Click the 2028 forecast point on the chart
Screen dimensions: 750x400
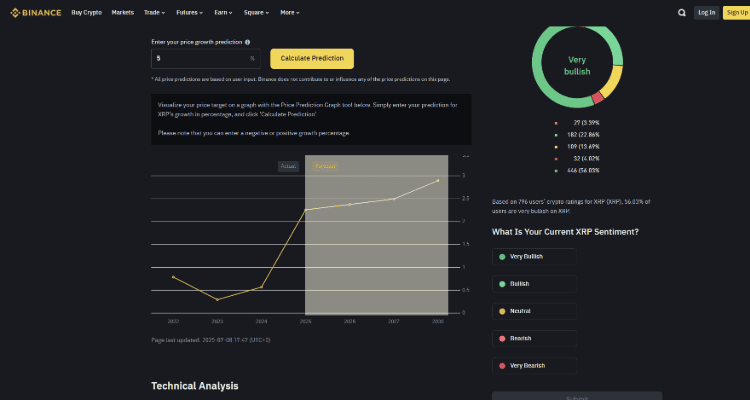pos(437,180)
